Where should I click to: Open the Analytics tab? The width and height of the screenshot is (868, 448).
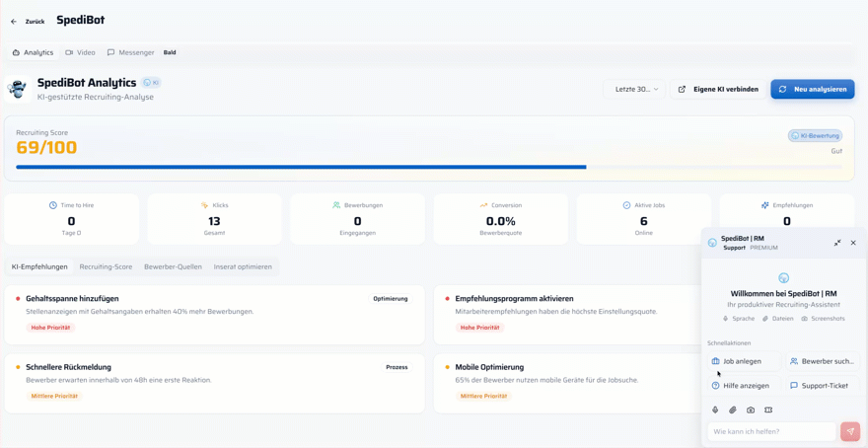33,52
